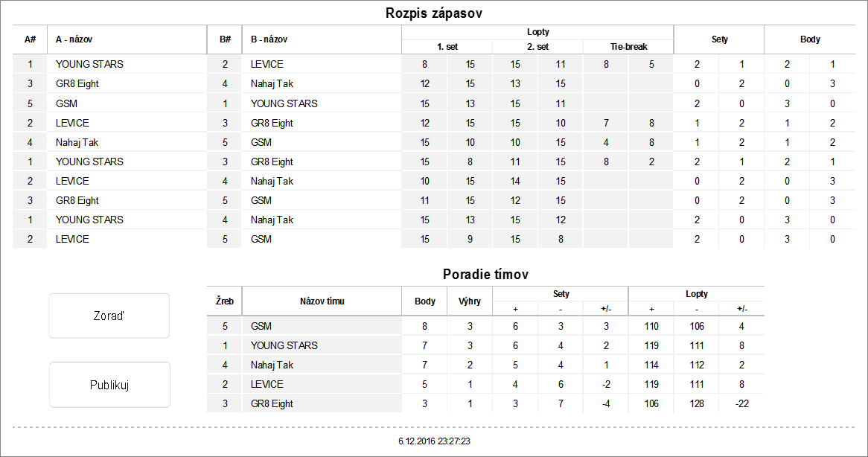Select GSM's 110 balls won cell
This screenshot has height=457, width=868.
point(651,326)
